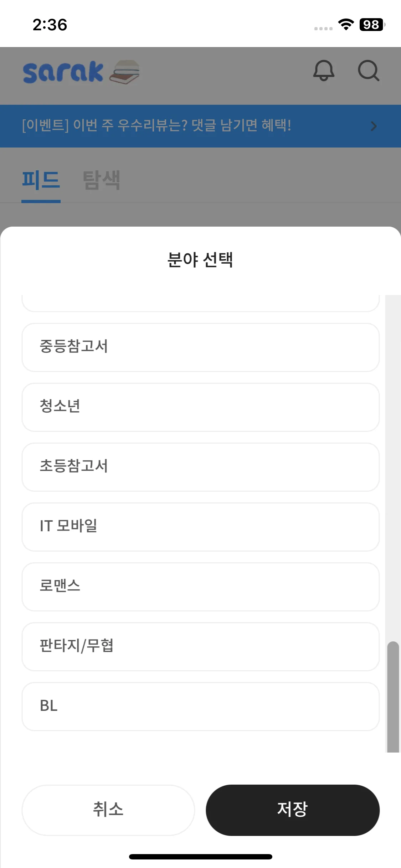Select the 로맨스 genre option
401x868 pixels.
pyautogui.click(x=200, y=587)
